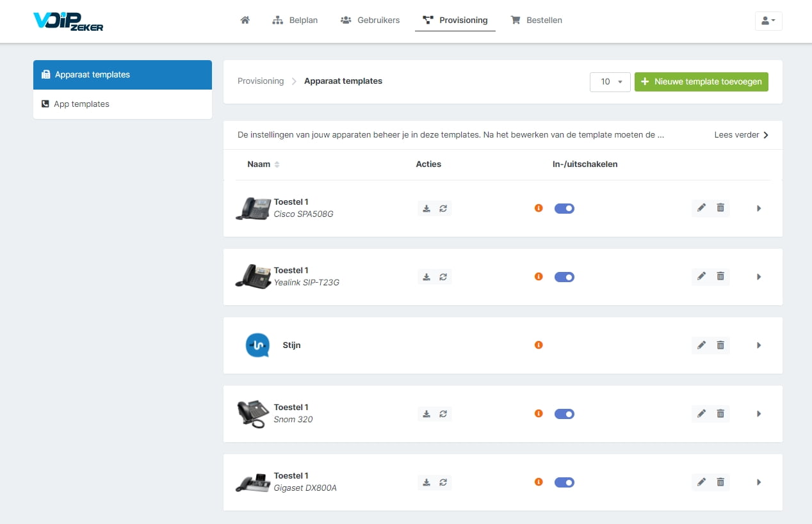Show info icon for Snom 320
This screenshot has width=812, height=524.
(539, 413)
